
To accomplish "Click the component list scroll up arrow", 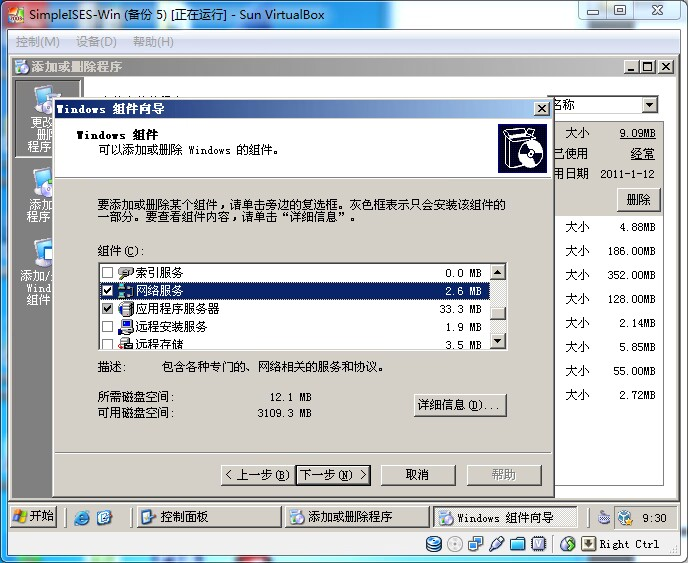I will (498, 273).
